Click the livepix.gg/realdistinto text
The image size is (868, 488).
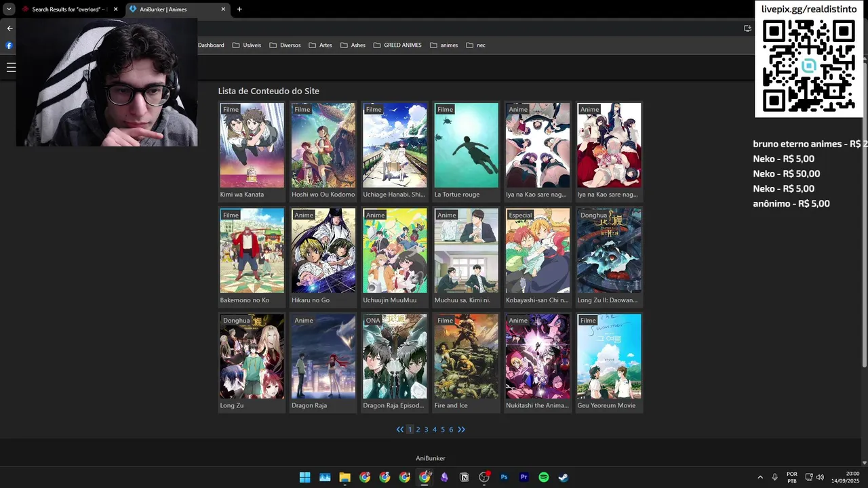(x=808, y=9)
